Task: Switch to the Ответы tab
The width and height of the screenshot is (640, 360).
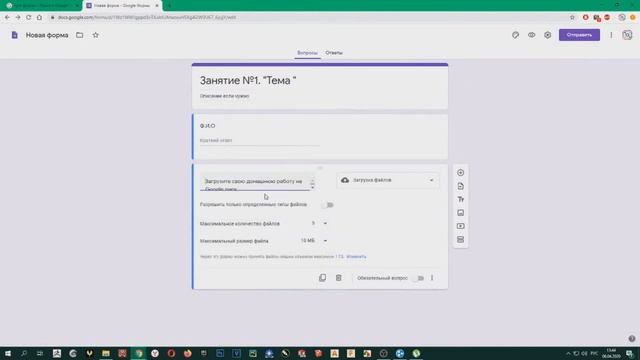Action: point(334,53)
